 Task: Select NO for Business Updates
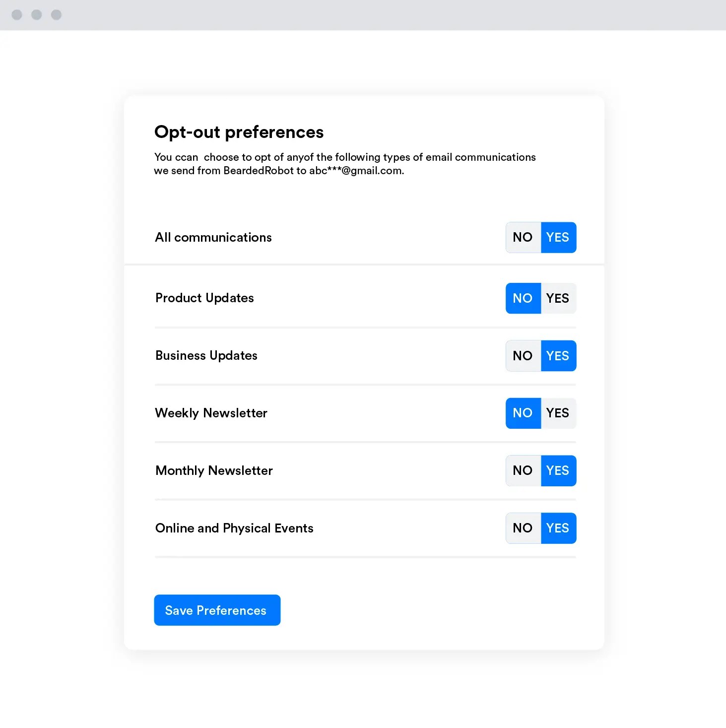(x=523, y=356)
